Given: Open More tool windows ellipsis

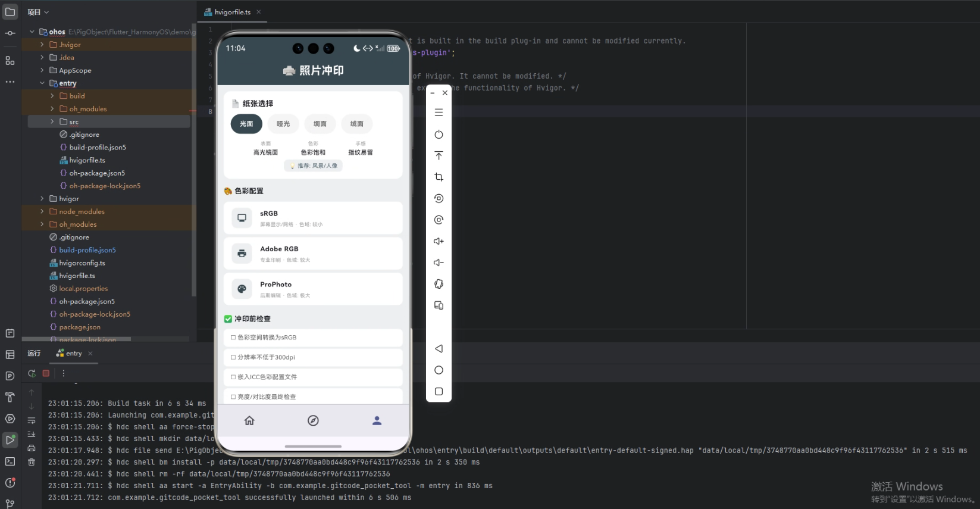Looking at the screenshot, I should coord(10,82).
